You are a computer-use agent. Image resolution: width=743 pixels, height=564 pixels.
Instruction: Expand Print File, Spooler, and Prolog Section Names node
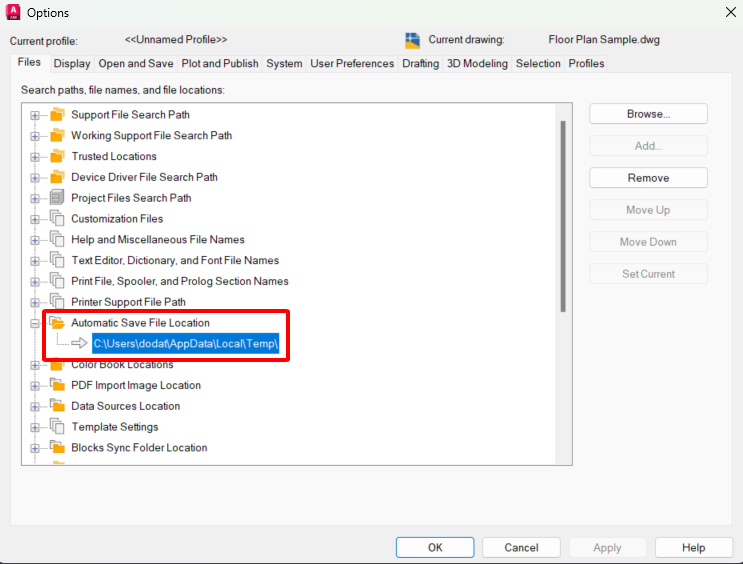(x=35, y=282)
